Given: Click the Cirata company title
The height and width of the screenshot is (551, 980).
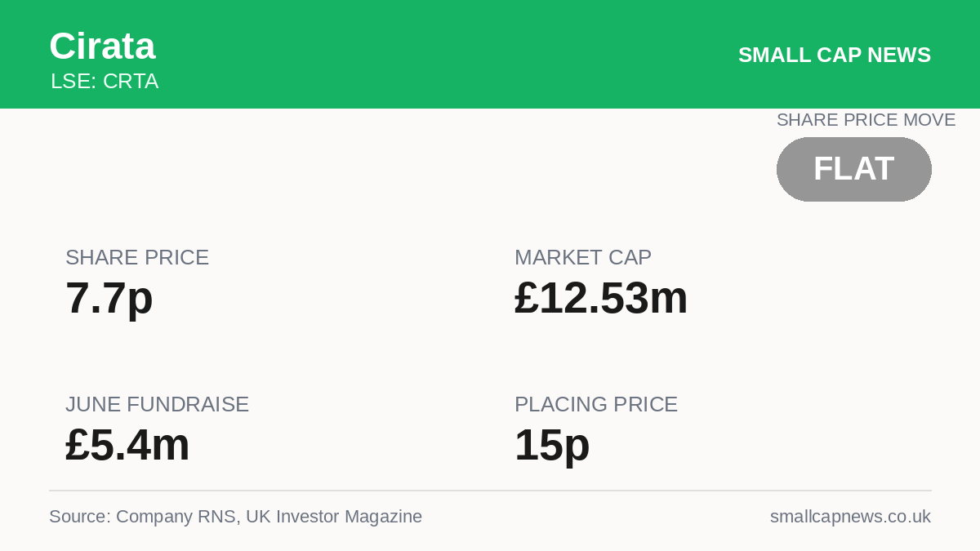Looking at the screenshot, I should tap(102, 46).
